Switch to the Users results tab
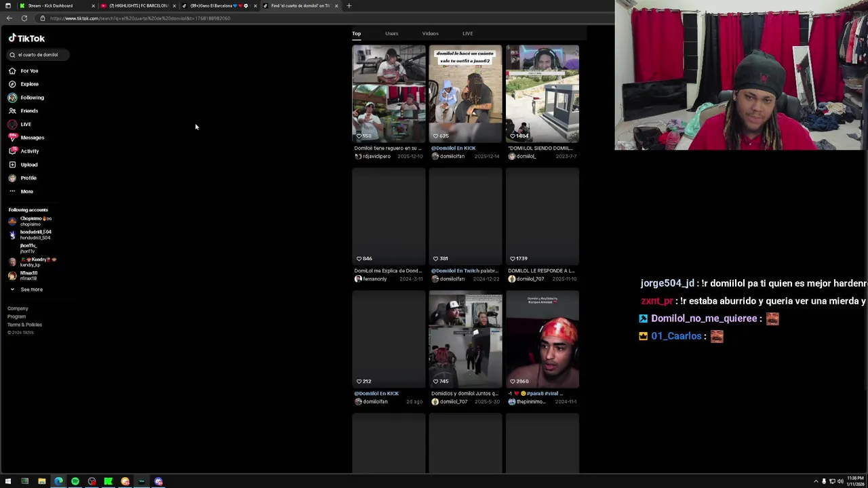The image size is (868, 488). [391, 33]
